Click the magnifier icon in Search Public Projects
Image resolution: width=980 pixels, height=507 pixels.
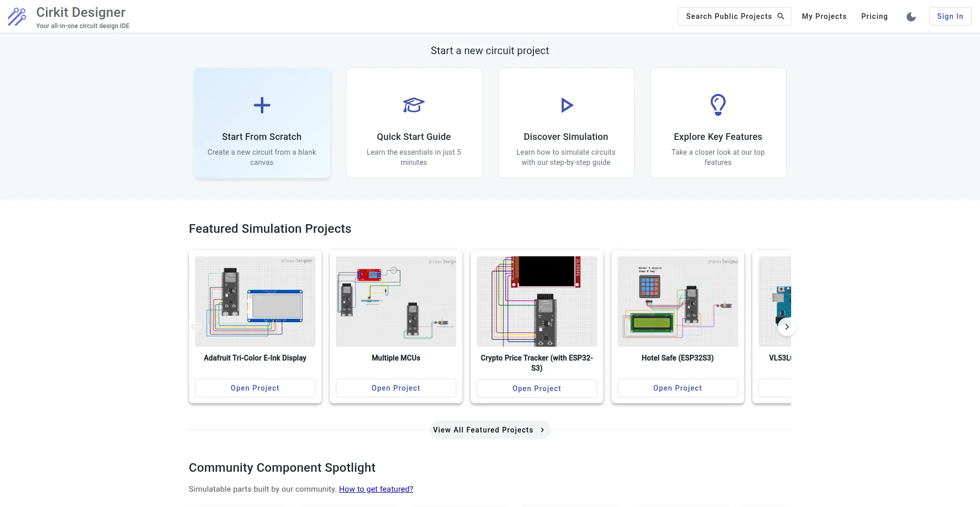click(x=780, y=16)
